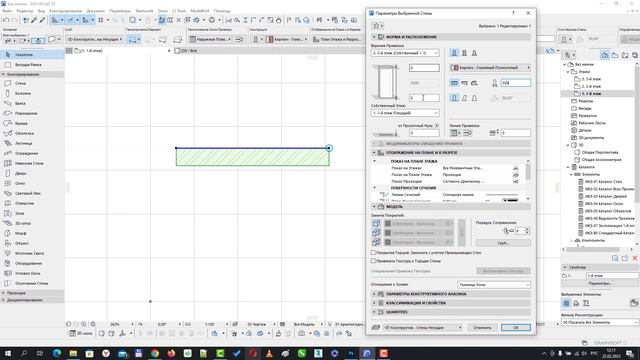Select the Колонна (Column) tool
The image size is (640, 360).
point(22,93)
